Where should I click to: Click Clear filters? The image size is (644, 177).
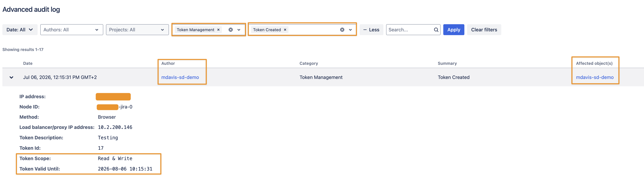[484, 29]
